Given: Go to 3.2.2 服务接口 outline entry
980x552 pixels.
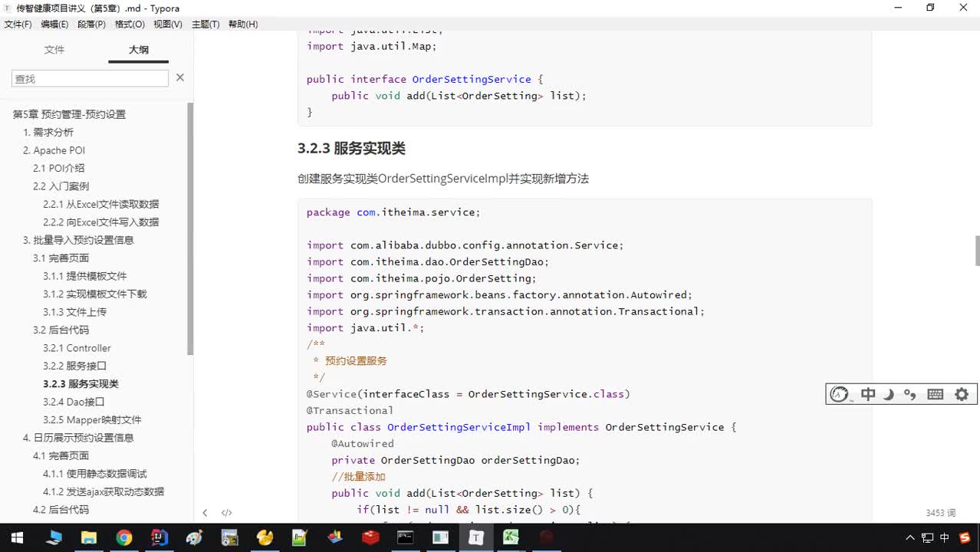Looking at the screenshot, I should point(74,366).
